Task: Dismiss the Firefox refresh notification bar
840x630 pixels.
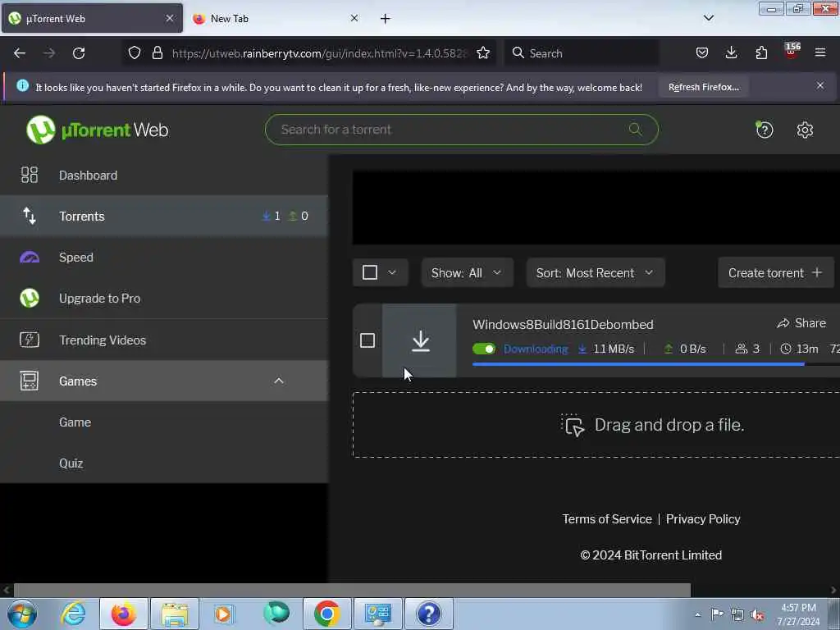Action: (x=820, y=85)
